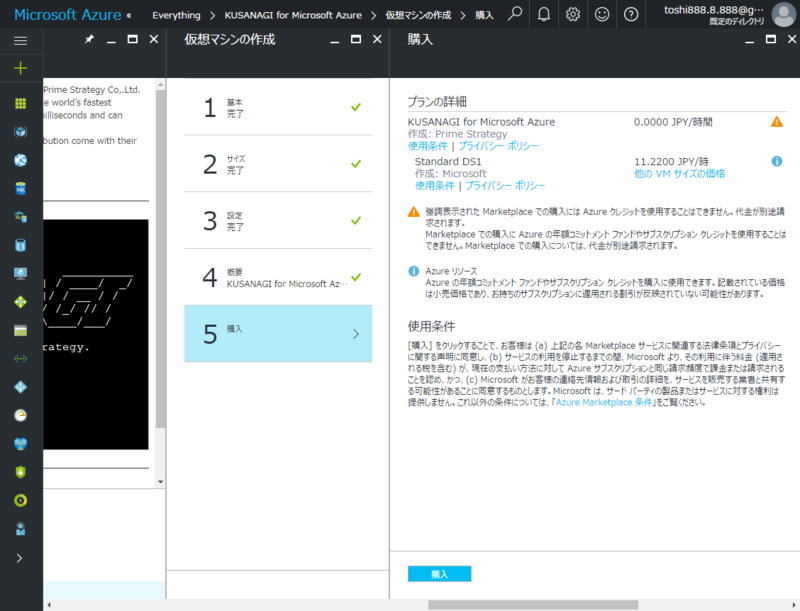Open the help question mark icon
This screenshot has height=611, width=800.
pos(631,14)
